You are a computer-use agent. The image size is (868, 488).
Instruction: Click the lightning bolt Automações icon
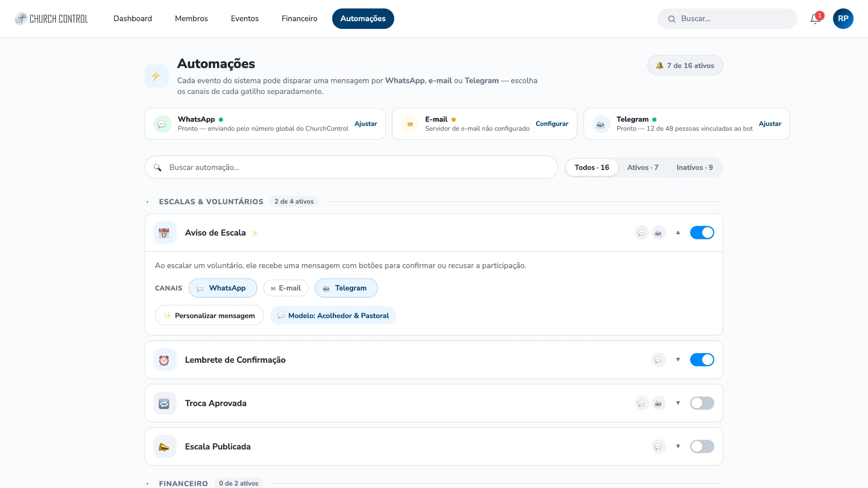pyautogui.click(x=156, y=76)
